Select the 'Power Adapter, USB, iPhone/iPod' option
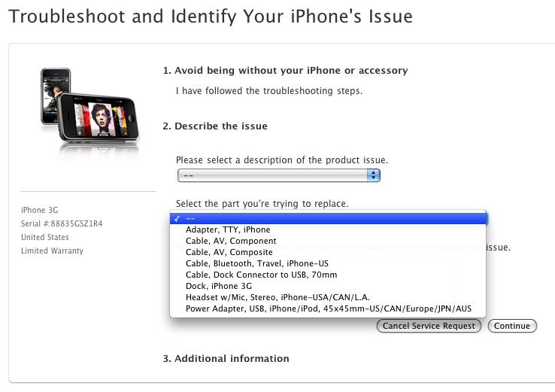This screenshot has width=555, height=392. [328, 308]
